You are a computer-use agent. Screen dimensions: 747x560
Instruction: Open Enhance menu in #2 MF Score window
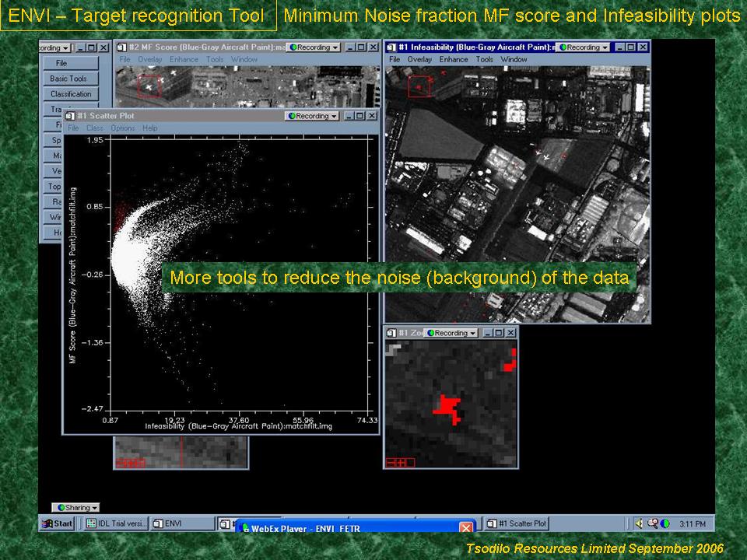click(x=184, y=60)
